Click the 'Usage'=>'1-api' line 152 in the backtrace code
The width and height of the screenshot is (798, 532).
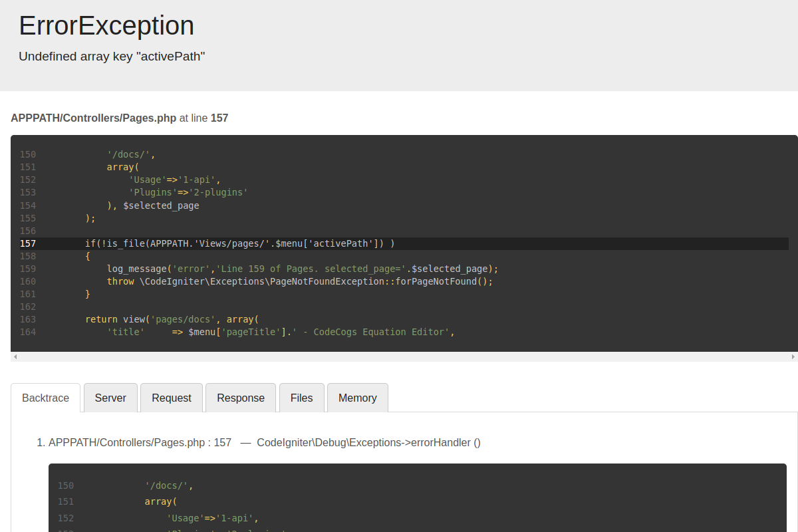coord(213,518)
